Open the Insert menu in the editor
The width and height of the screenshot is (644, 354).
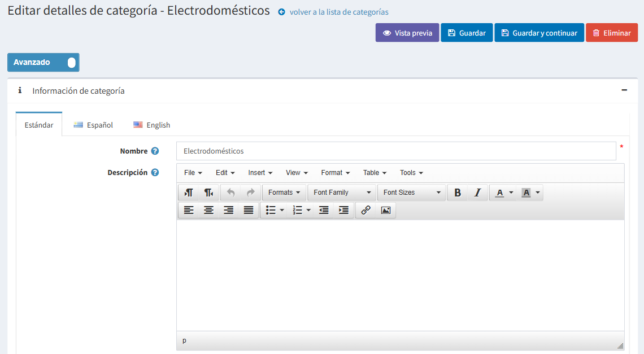[260, 173]
